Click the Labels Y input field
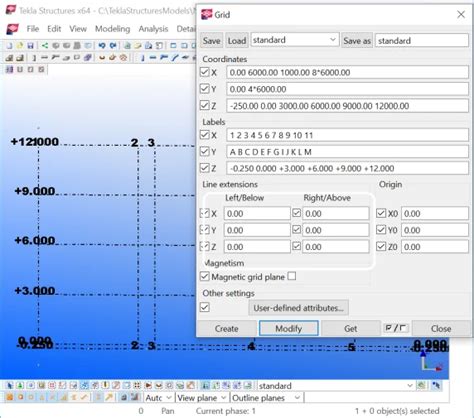 coord(347,152)
